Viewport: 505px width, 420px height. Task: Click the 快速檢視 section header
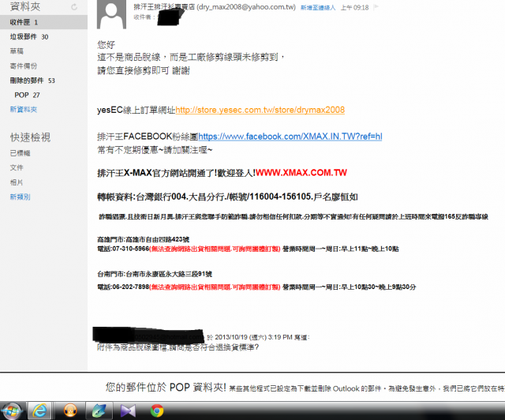pos(30,137)
